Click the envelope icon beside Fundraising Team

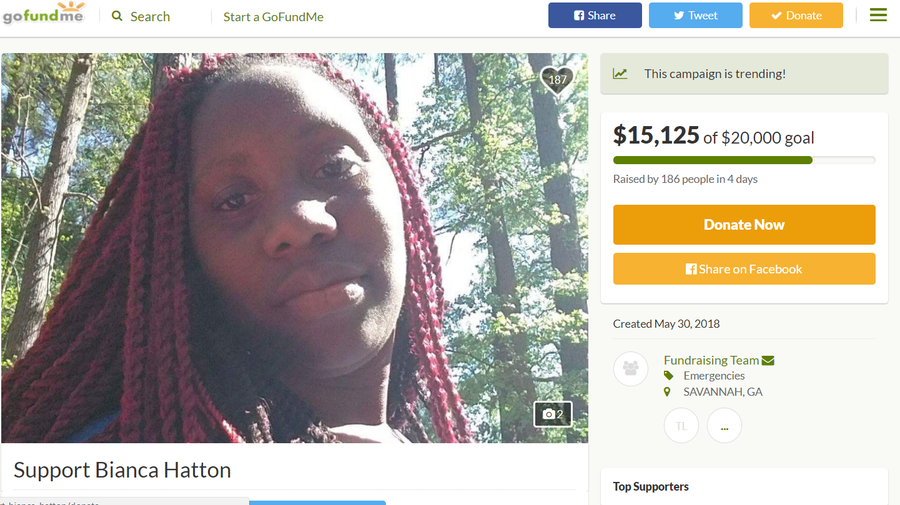point(768,360)
